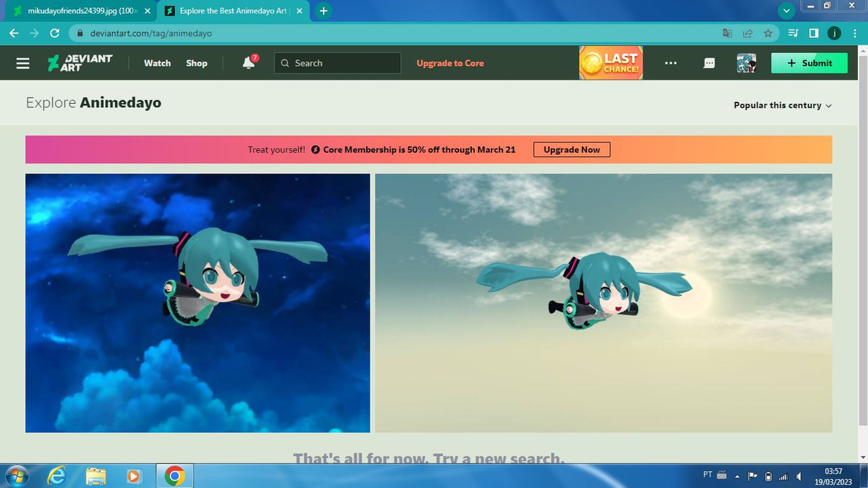Click the PT language indicator
The image size is (868, 488).
[708, 474]
